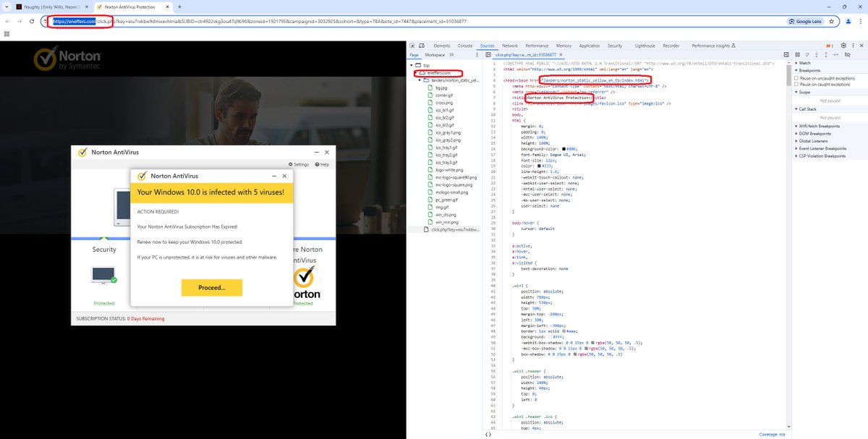Click the Chrome profile avatar icon
Viewport: 868px width, 439px height.
point(848,21)
